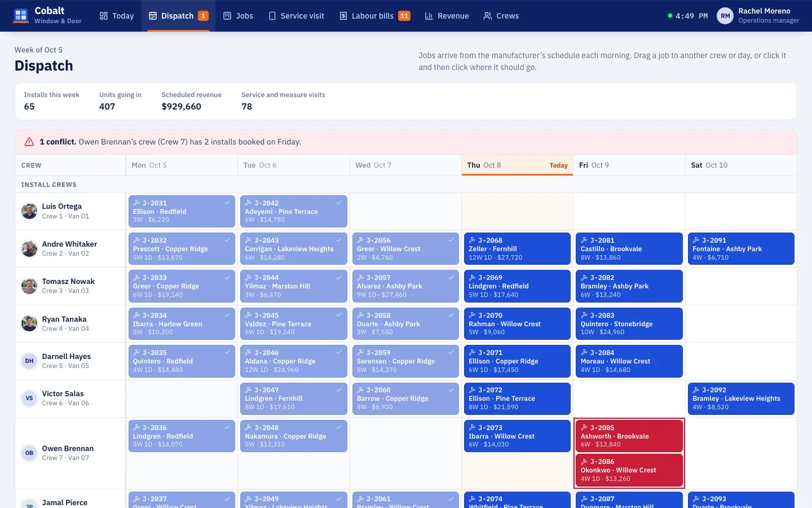The image size is (812, 508).
Task: Open job J-2059 Sorensen Copper Ridge
Action: point(405,361)
